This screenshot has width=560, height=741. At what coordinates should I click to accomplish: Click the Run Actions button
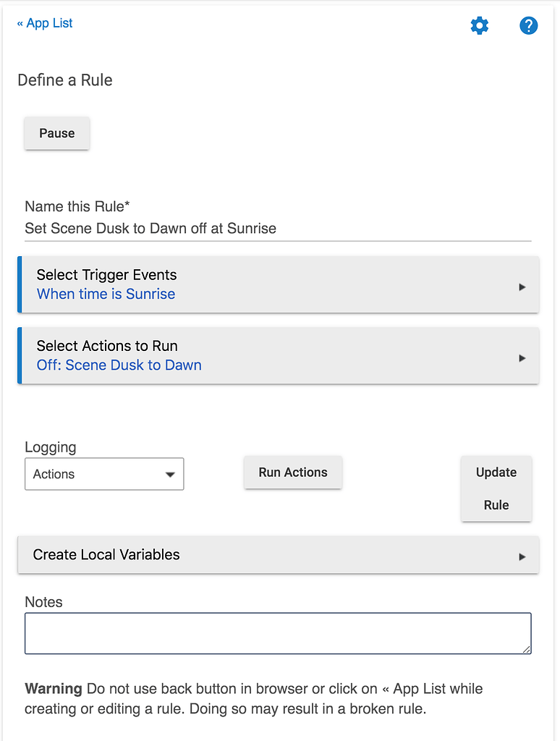click(x=293, y=473)
